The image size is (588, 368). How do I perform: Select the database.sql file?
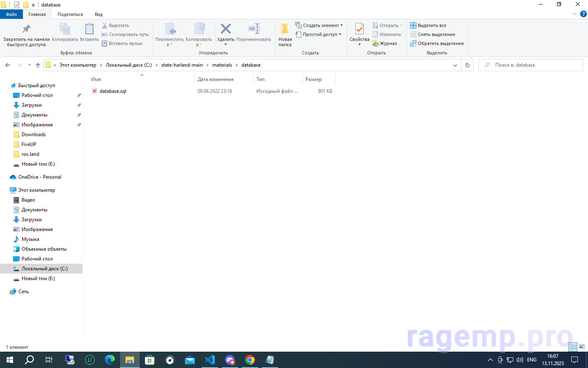click(113, 91)
